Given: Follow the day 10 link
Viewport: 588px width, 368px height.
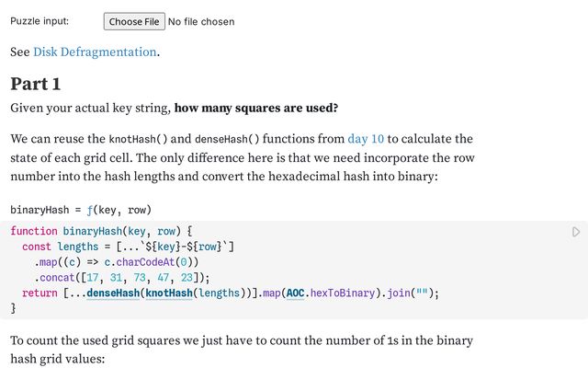Looking at the screenshot, I should pyautogui.click(x=367, y=139).
